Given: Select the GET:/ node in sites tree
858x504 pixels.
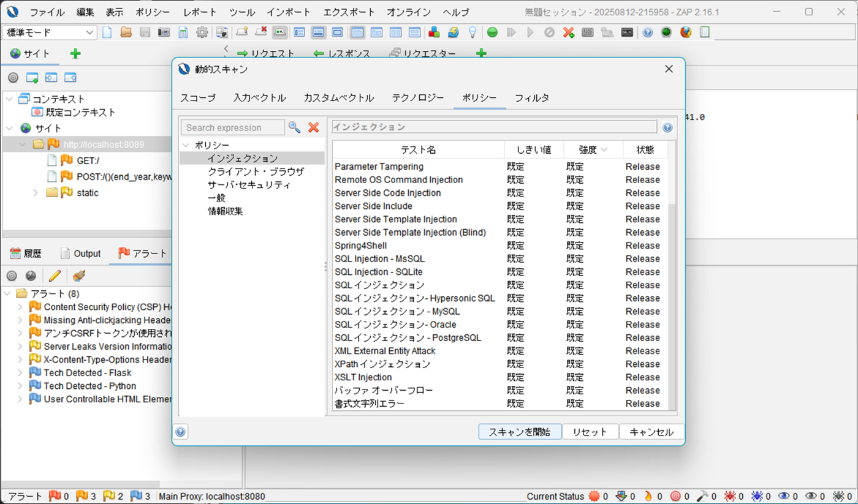Looking at the screenshot, I should [x=88, y=160].
